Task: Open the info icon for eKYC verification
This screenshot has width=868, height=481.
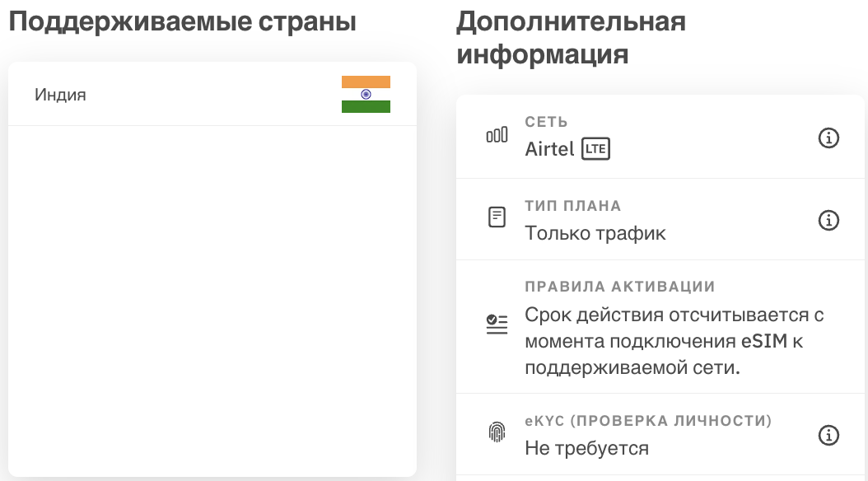Action: point(828,435)
